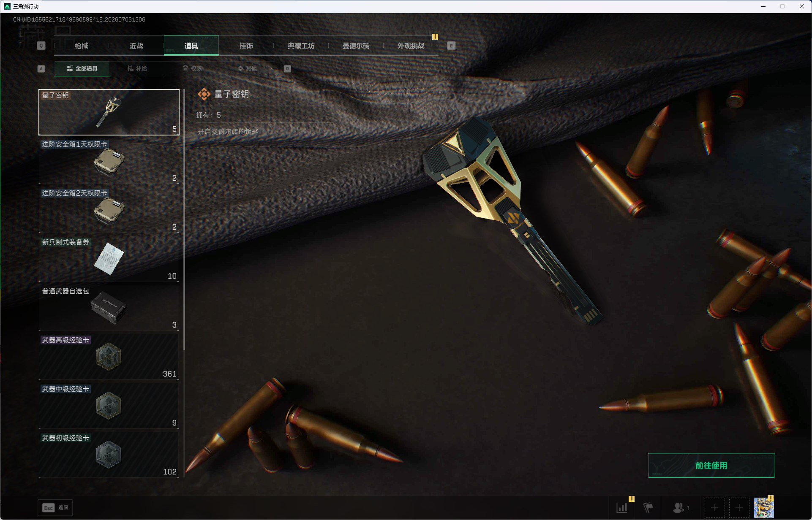
Task: Select the 新兵制式装备券 item
Action: pos(109,259)
